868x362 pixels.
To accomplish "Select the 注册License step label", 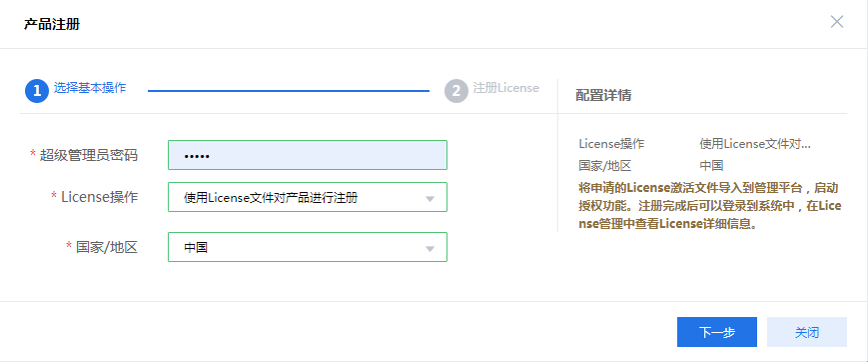I will tap(506, 88).
